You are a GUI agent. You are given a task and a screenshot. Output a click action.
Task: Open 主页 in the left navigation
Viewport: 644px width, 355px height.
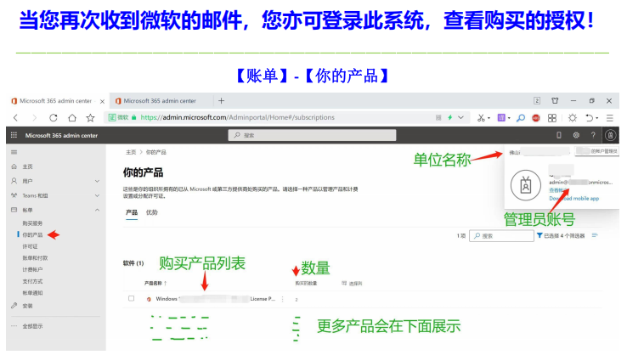tap(27, 166)
